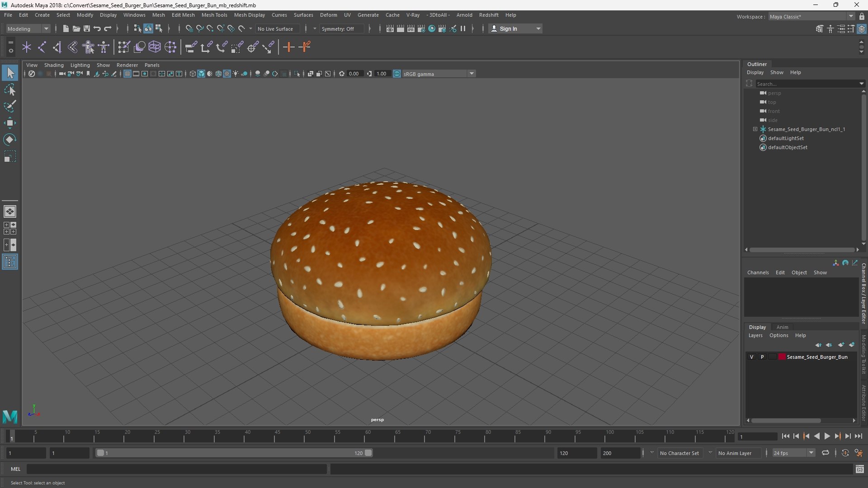Viewport: 868px width, 488px height.
Task: Click the No Live Surface field
Action: tap(278, 28)
